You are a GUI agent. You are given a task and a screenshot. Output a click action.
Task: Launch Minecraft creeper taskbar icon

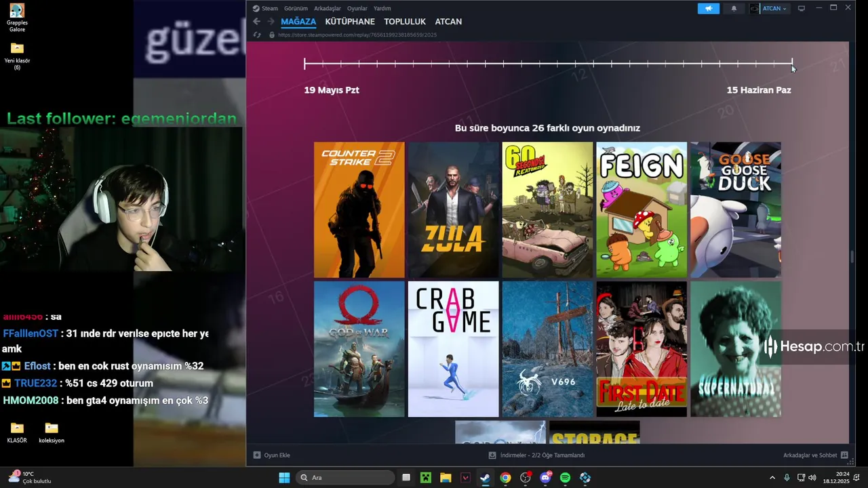coord(425,478)
